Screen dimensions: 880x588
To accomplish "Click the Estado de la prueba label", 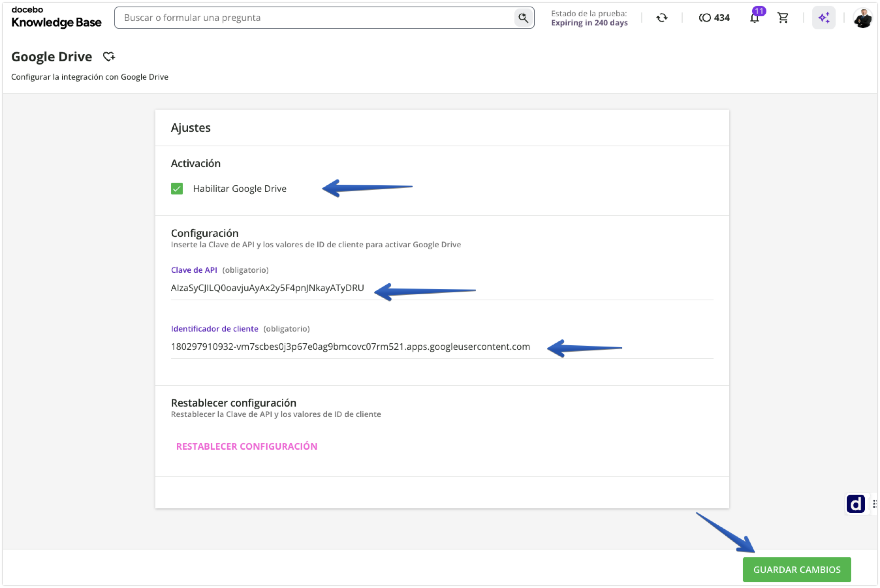I will coord(589,13).
